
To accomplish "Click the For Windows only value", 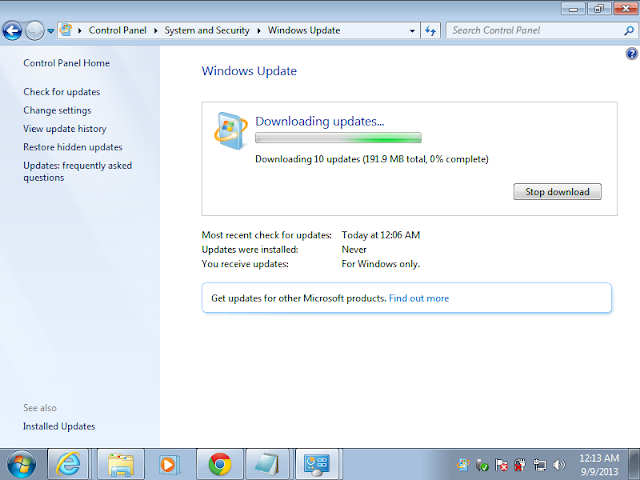I will coord(381,264).
